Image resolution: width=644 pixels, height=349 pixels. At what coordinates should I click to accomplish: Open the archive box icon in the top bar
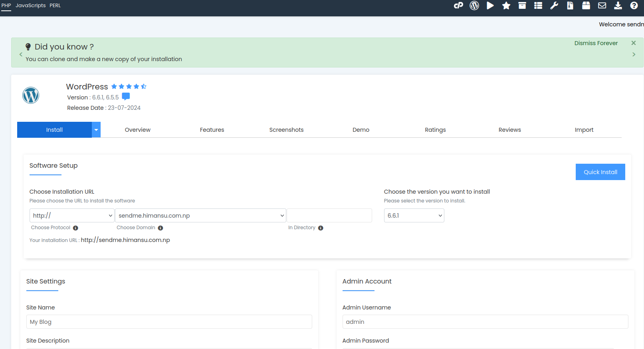[x=522, y=6]
